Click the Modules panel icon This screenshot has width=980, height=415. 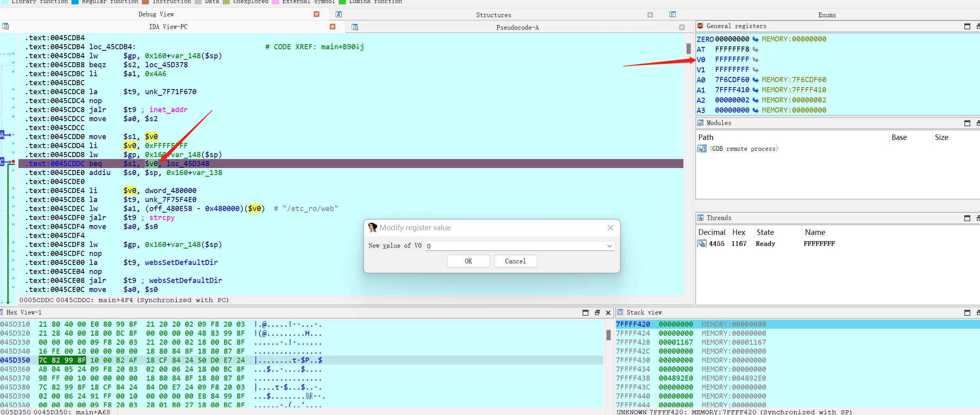pos(700,123)
